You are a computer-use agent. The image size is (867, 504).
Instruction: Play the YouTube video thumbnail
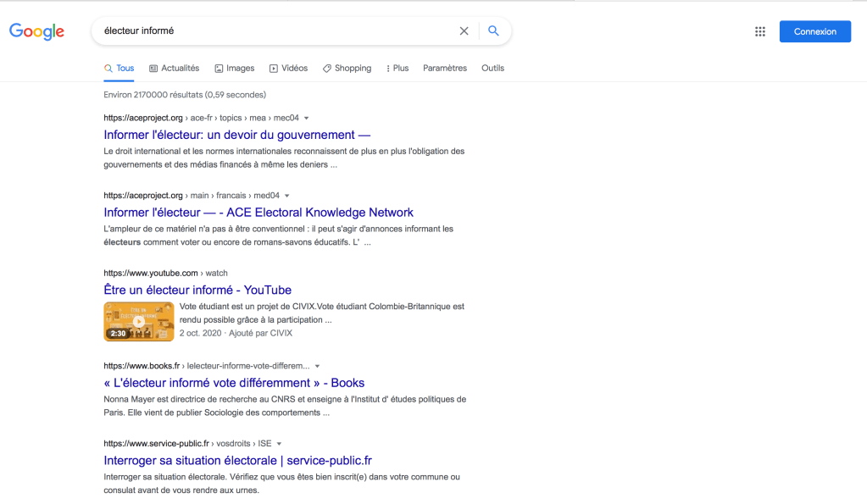click(x=139, y=321)
